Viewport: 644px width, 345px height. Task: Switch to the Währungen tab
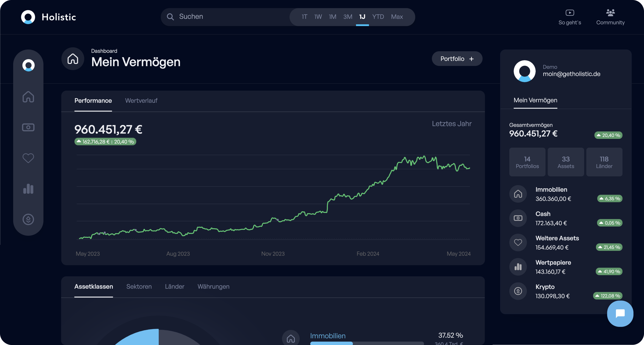pos(214,287)
